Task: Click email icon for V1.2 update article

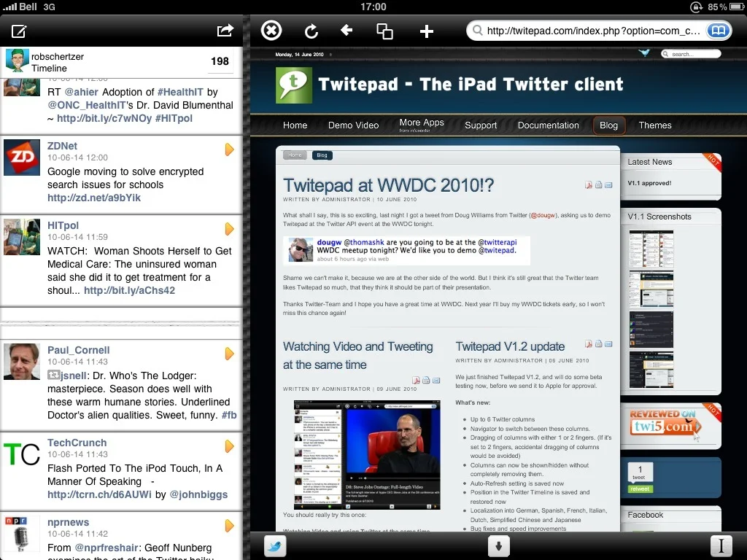Action: tap(608, 344)
